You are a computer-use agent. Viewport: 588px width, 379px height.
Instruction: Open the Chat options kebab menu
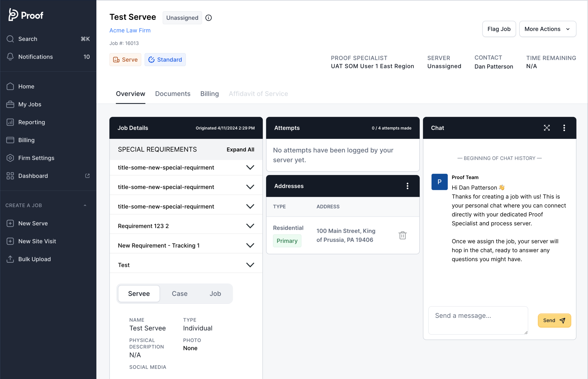pyautogui.click(x=564, y=127)
